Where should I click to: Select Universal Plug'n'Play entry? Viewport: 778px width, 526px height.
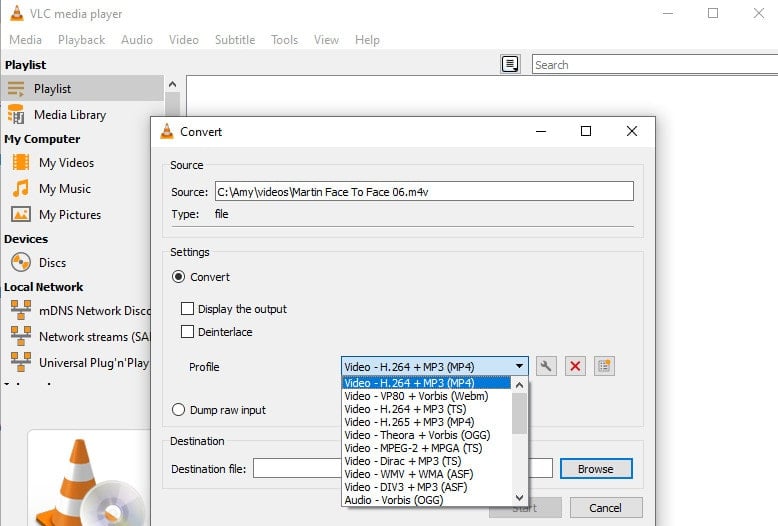79,363
